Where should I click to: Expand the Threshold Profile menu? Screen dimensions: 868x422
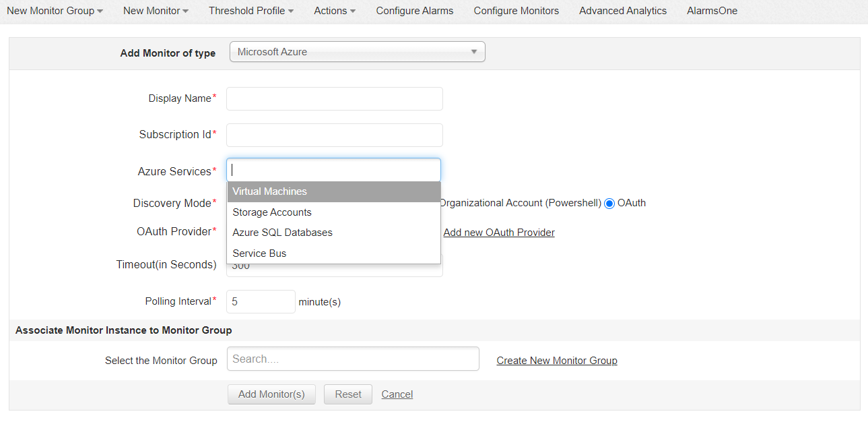point(251,11)
